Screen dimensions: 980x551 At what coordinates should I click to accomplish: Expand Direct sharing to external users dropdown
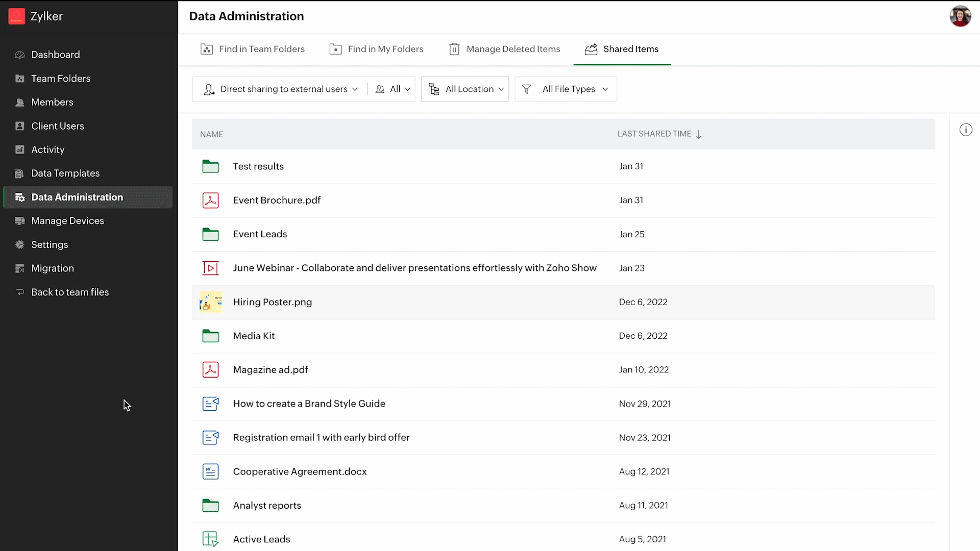pyautogui.click(x=280, y=89)
